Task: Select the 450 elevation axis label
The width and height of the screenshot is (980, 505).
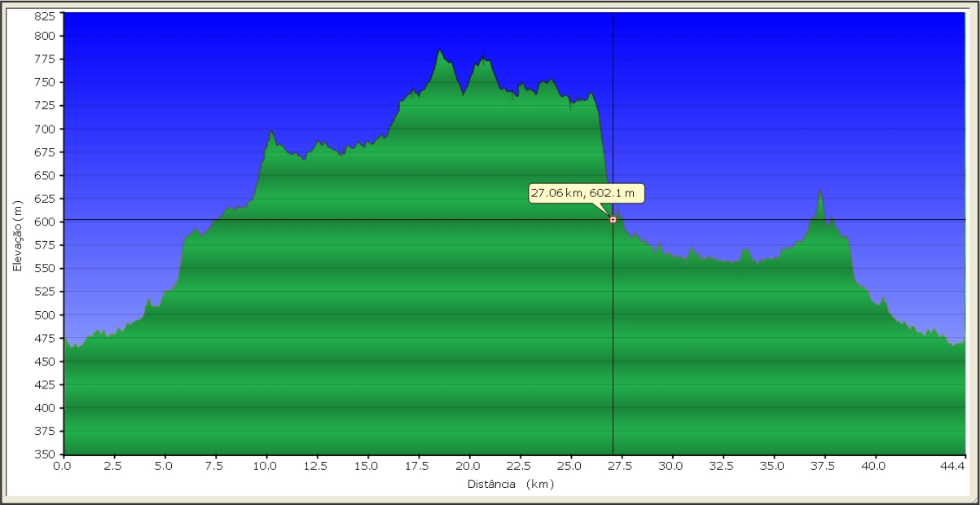Action: [x=45, y=361]
